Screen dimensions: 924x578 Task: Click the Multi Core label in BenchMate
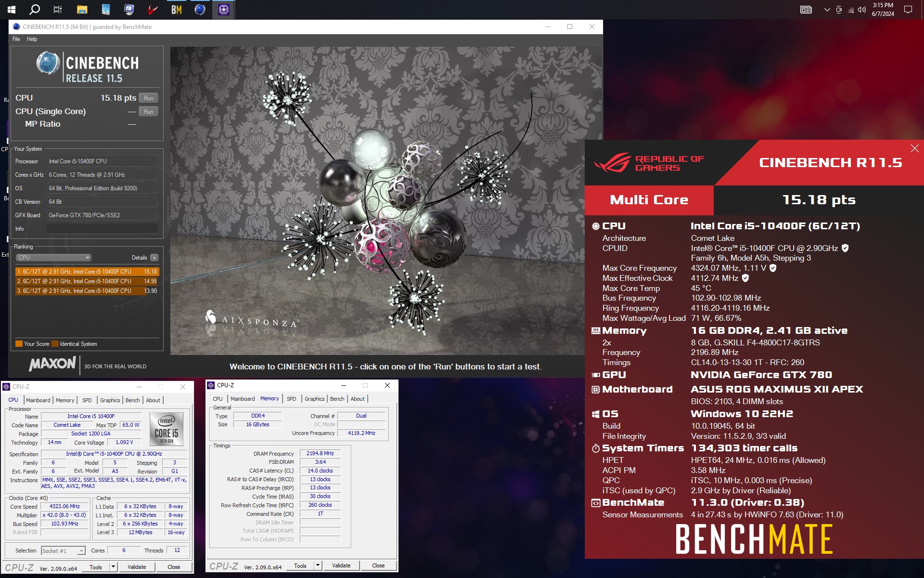649,200
